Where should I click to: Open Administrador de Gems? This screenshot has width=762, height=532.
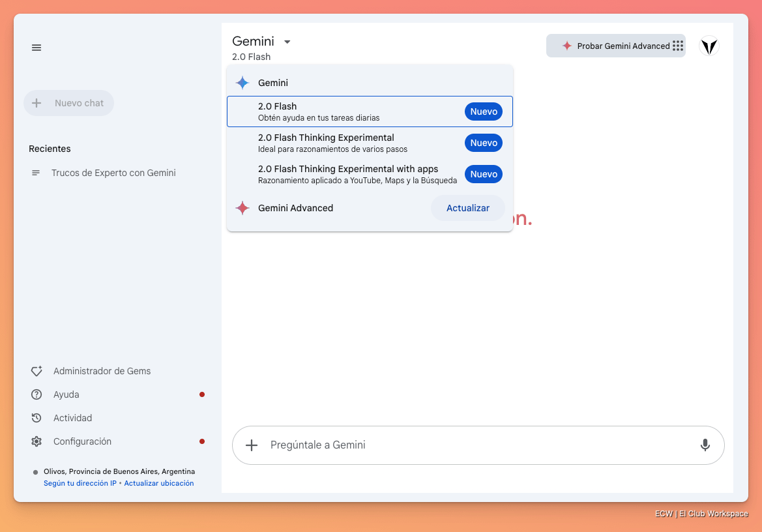[102, 371]
